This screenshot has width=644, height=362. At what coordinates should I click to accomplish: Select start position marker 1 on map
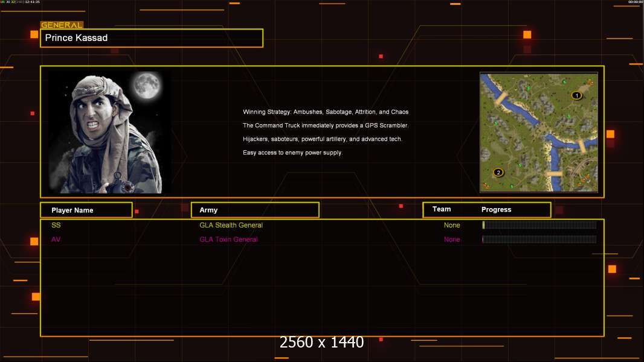[577, 95]
